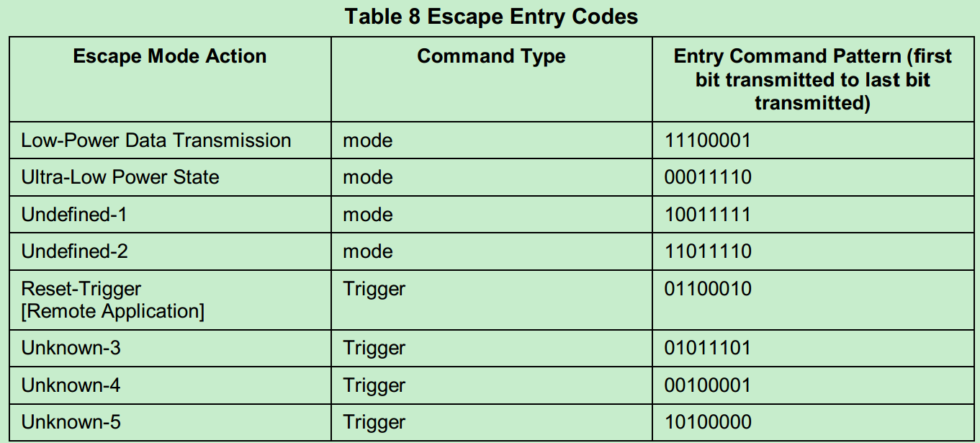The height and width of the screenshot is (443, 980).
Task: Click the pattern value 00011110
Action: (708, 177)
